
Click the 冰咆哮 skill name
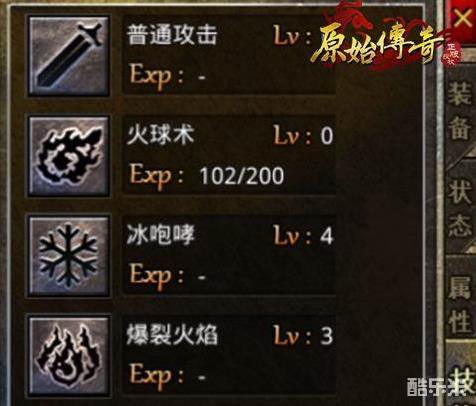pyautogui.click(x=160, y=235)
